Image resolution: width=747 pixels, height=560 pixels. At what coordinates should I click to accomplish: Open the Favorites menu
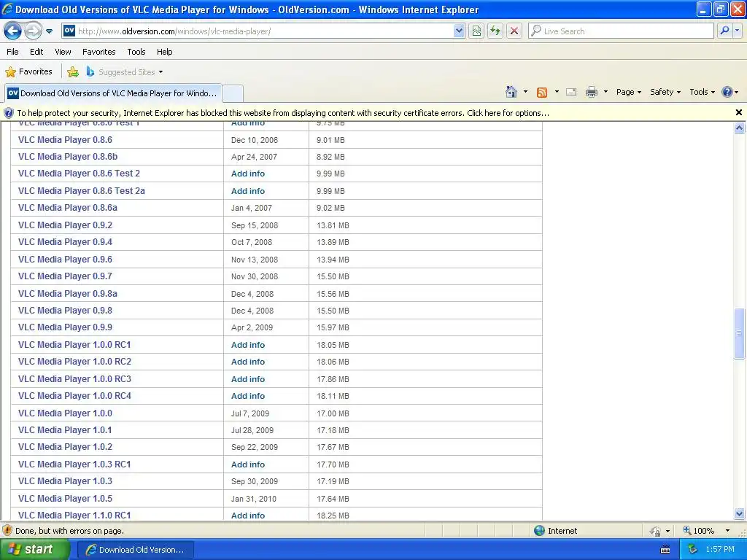pos(98,52)
